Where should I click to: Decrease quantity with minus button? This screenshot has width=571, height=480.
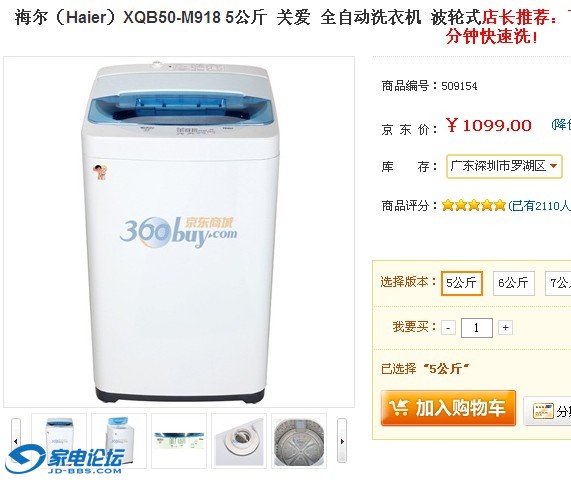(x=448, y=328)
